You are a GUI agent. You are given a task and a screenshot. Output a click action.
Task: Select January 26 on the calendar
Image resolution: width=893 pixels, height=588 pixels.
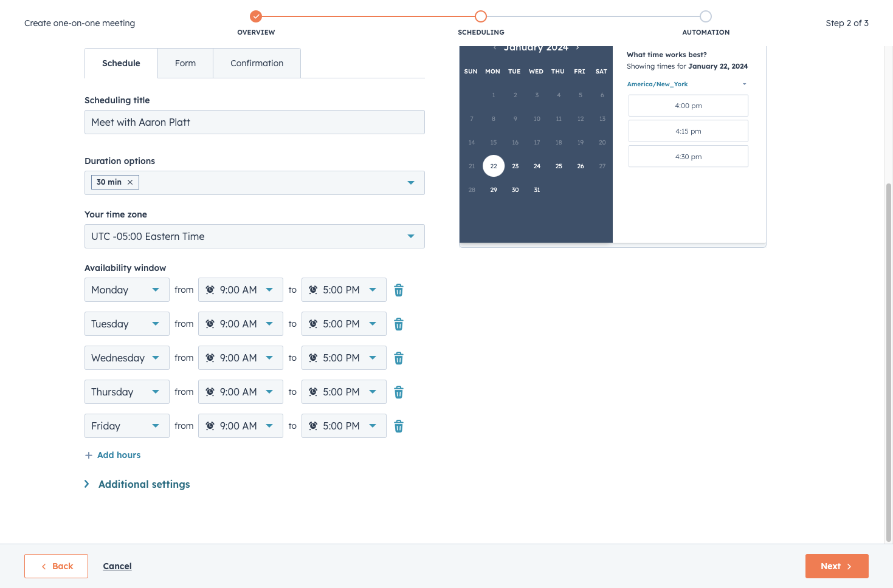[581, 166]
